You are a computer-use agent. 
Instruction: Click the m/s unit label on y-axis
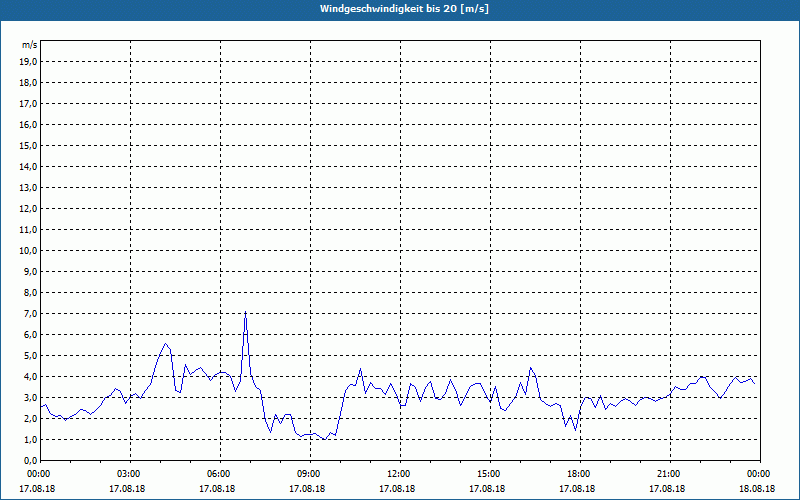[30, 45]
